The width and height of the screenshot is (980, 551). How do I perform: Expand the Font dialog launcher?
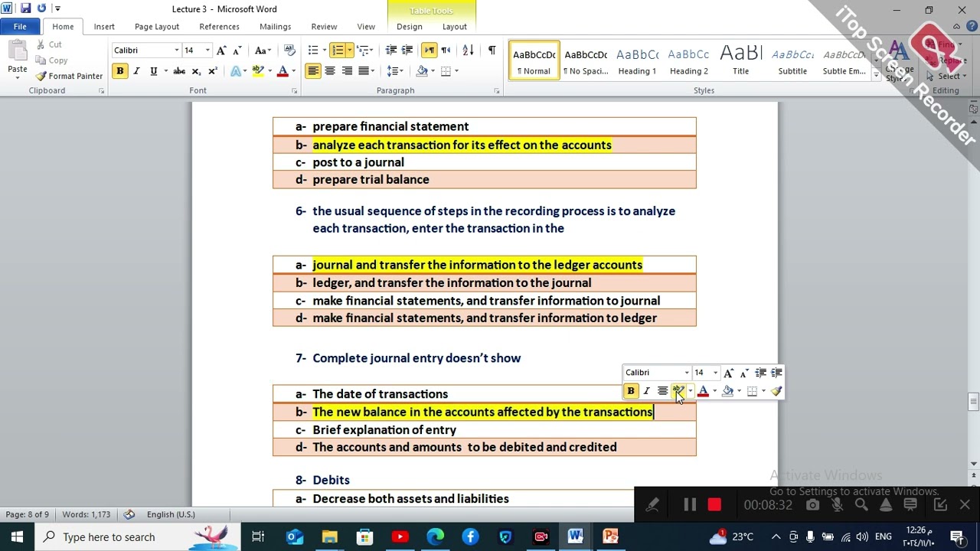(294, 91)
